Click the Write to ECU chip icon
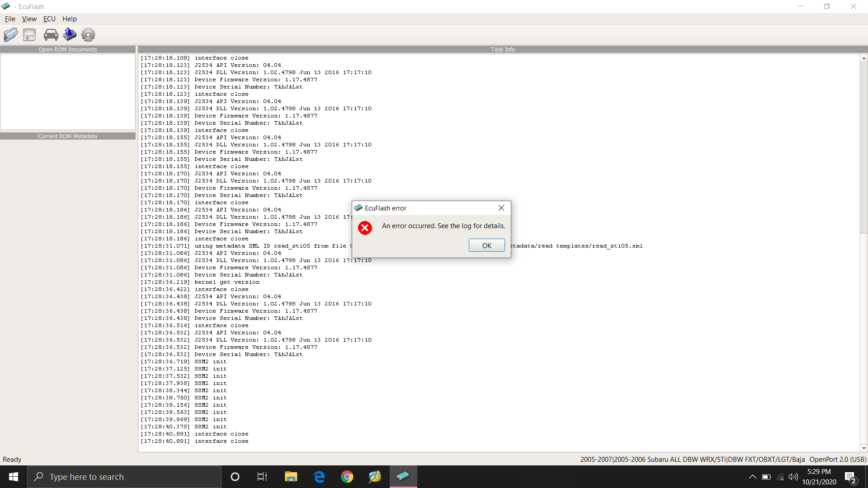 tap(70, 34)
